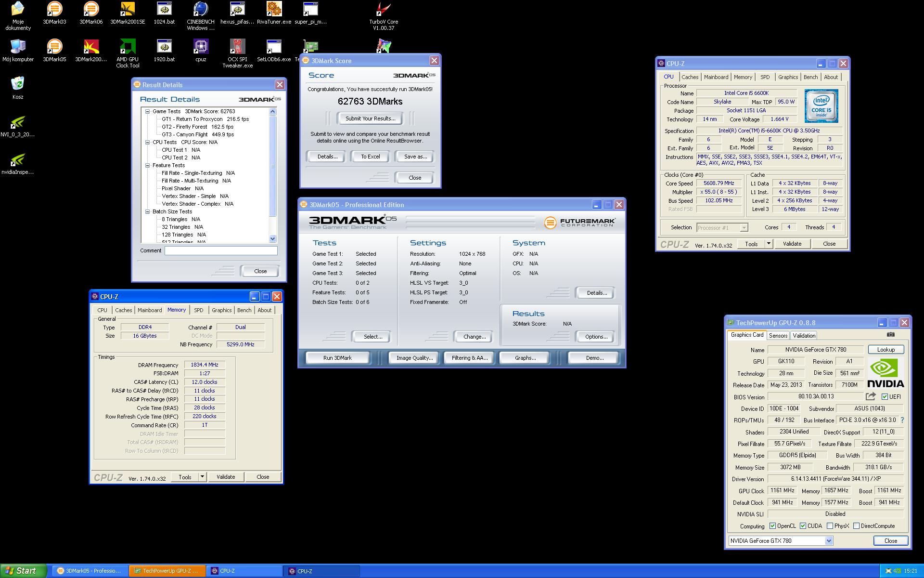Select GT1 - Return To Proxycon row

click(205, 119)
